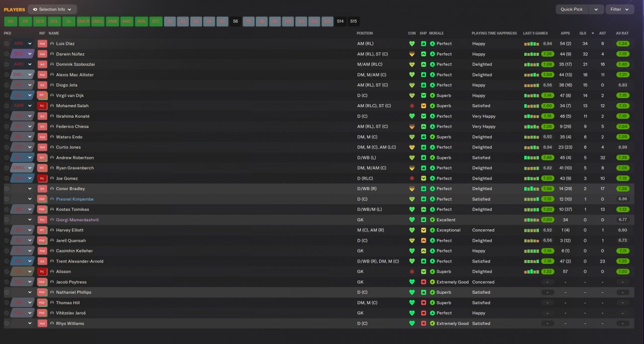Click Harvey Elliott morale icon
The height and width of the screenshot is (344, 644).
[432, 230]
